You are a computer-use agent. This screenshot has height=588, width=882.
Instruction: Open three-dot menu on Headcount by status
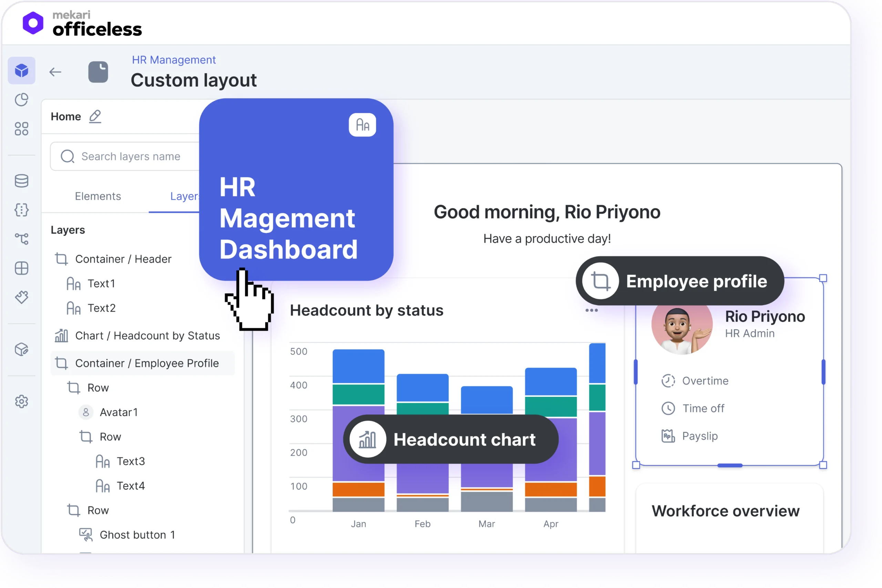pyautogui.click(x=591, y=310)
